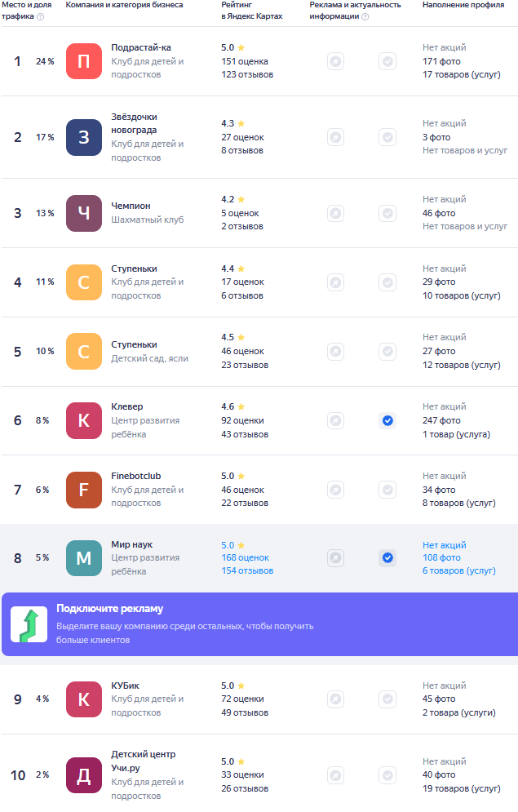Click the help icon next to "информации" header

(365, 16)
